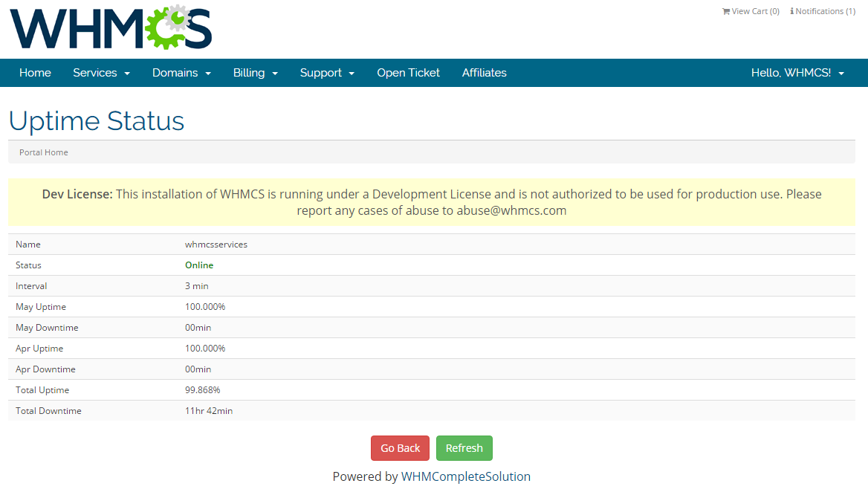Expand the Billing dropdown menu
The height and width of the screenshot is (492, 868).
255,73
